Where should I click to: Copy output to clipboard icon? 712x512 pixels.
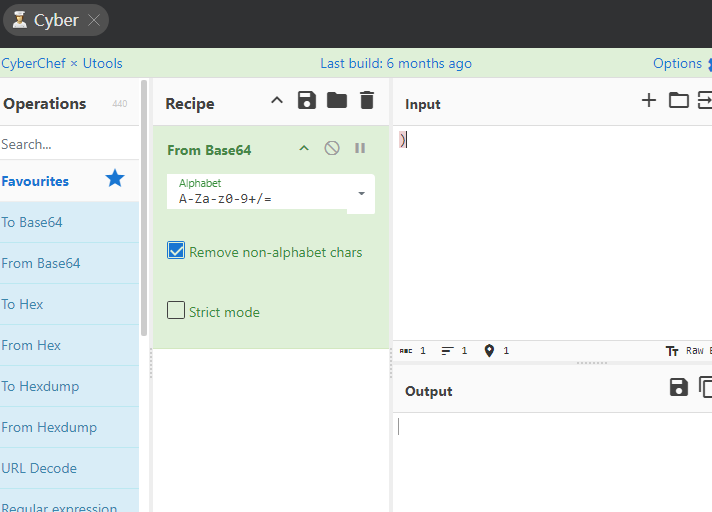click(x=705, y=387)
